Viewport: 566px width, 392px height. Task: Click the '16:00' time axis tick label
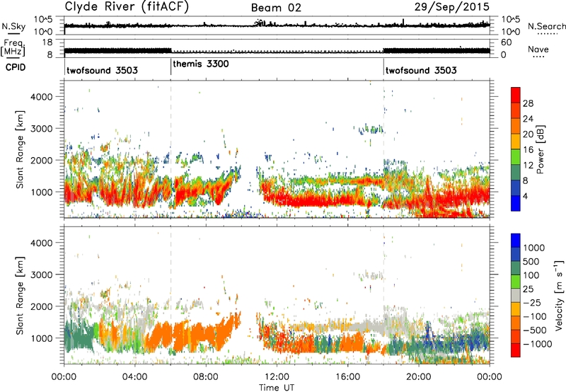pyautogui.click(x=347, y=377)
